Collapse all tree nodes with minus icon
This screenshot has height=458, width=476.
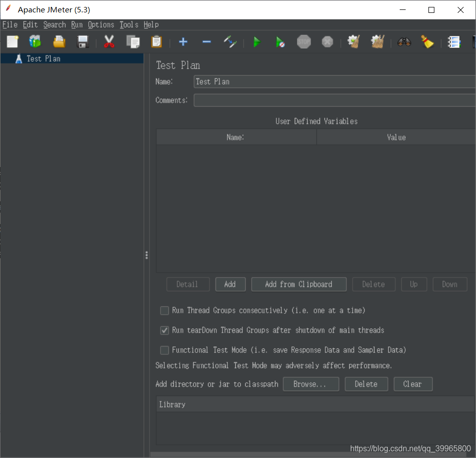pos(207,42)
